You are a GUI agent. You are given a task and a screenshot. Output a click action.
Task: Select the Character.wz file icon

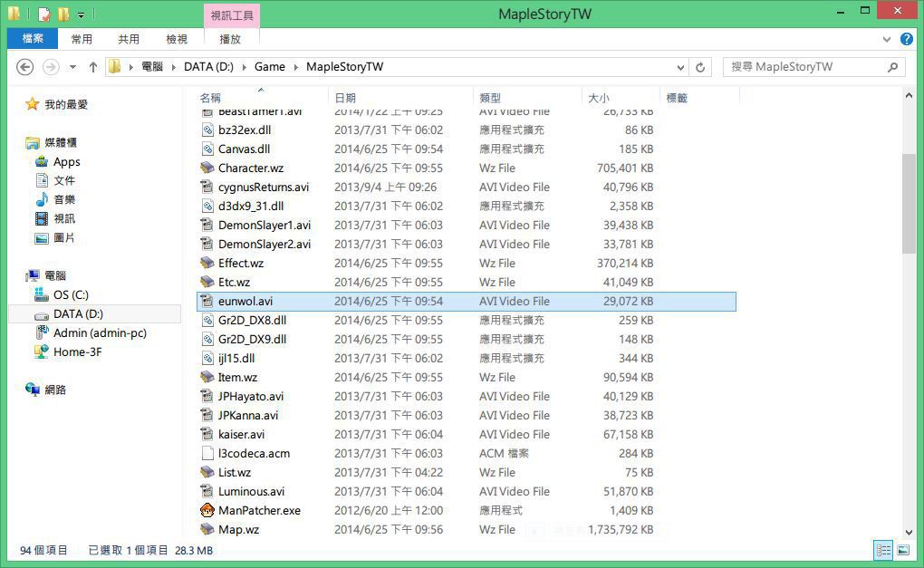[207, 168]
